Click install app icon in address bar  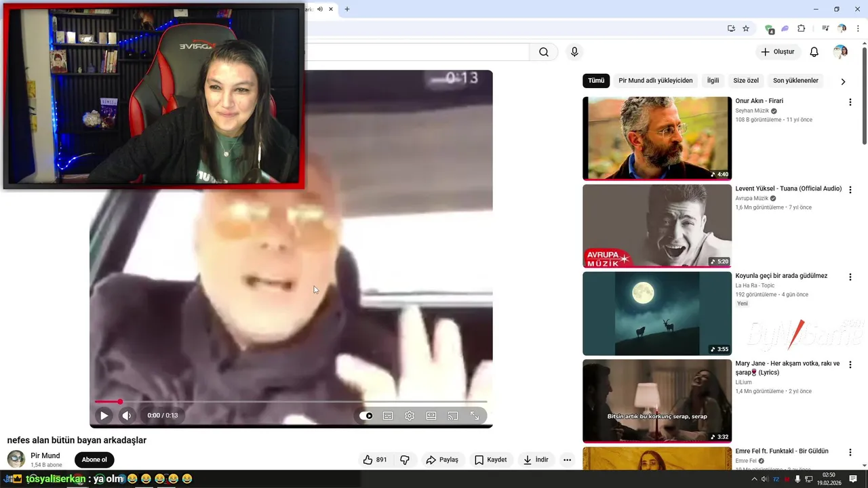pos(731,28)
